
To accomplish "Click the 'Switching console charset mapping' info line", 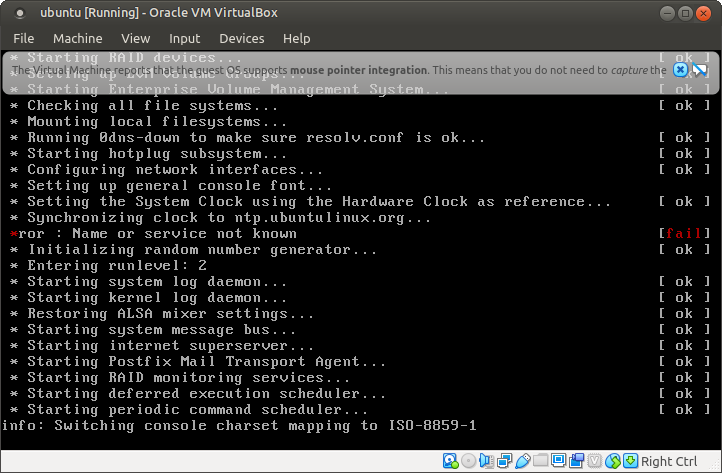I will click(x=239, y=426).
